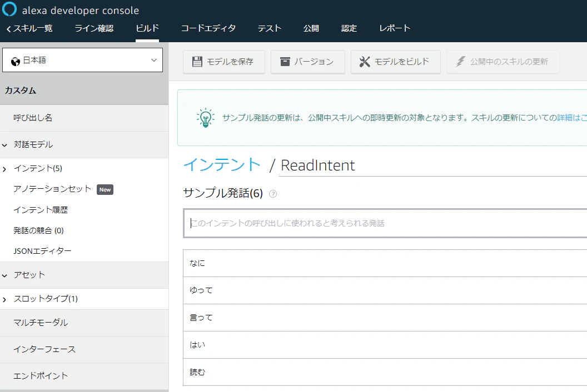Image resolution: width=587 pixels, height=392 pixels.
Task: Click the New badge next to アノテーションセット
Action: [x=105, y=190]
